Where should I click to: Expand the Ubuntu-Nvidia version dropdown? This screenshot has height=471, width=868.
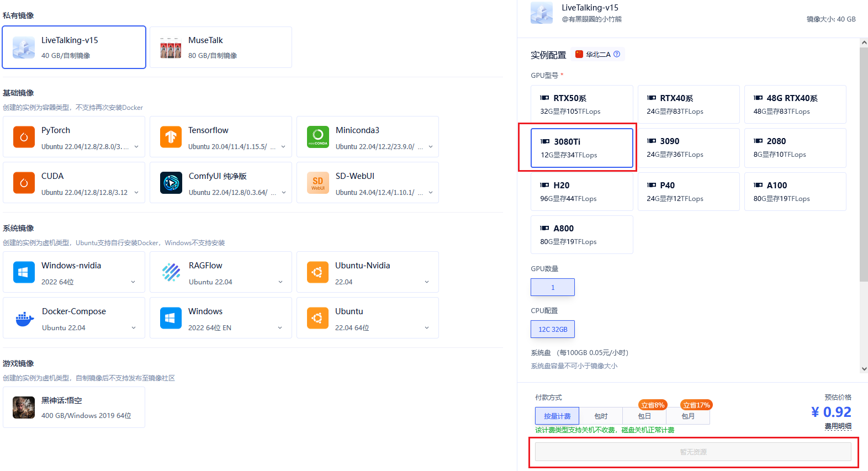coord(427,282)
